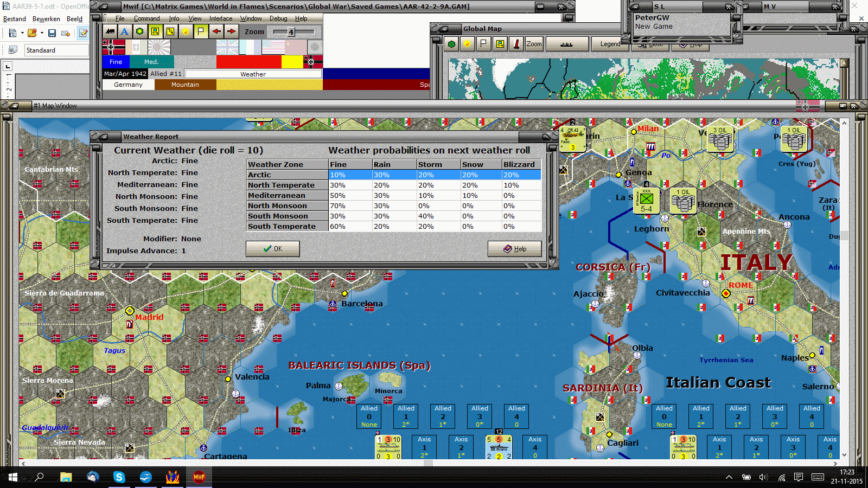Image resolution: width=868 pixels, height=488 pixels.
Task: Click the yellow unit-counter icon in Mwif toolbar
Action: 155,31
